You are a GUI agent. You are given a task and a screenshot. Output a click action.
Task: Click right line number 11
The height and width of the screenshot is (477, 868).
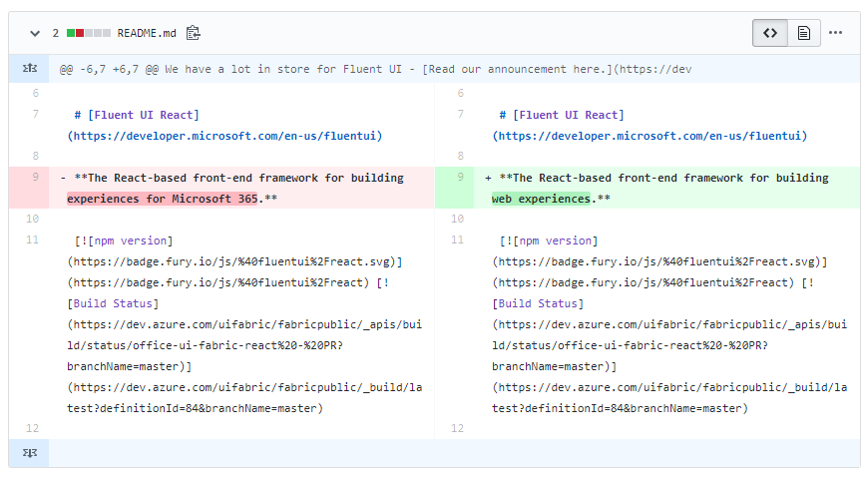457,239
